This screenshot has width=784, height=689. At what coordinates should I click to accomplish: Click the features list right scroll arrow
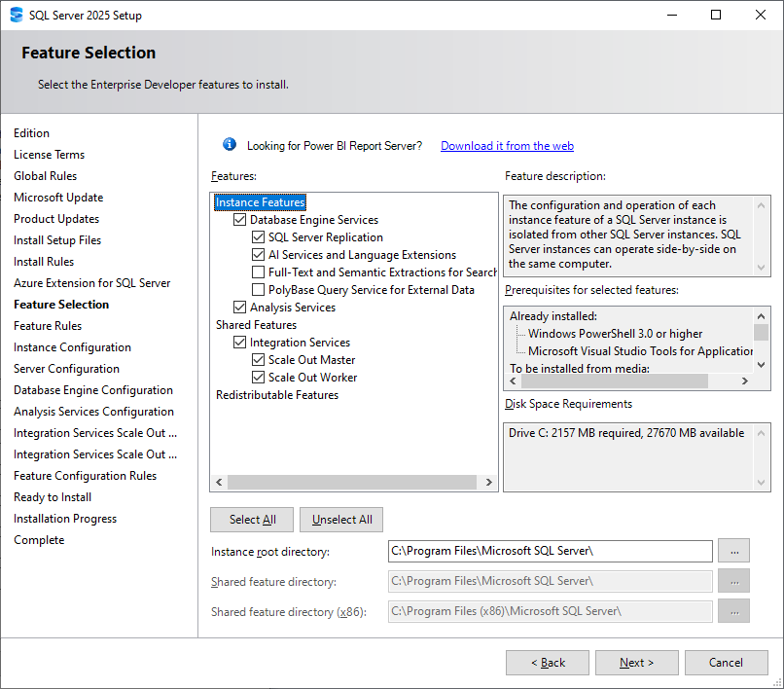489,482
